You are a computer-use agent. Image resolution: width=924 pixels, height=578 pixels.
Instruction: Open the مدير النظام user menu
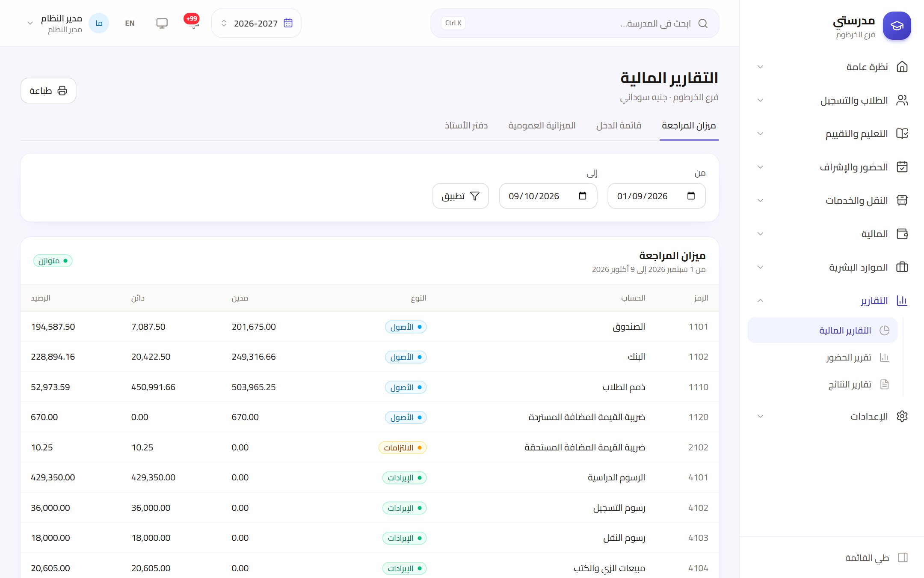(68, 23)
